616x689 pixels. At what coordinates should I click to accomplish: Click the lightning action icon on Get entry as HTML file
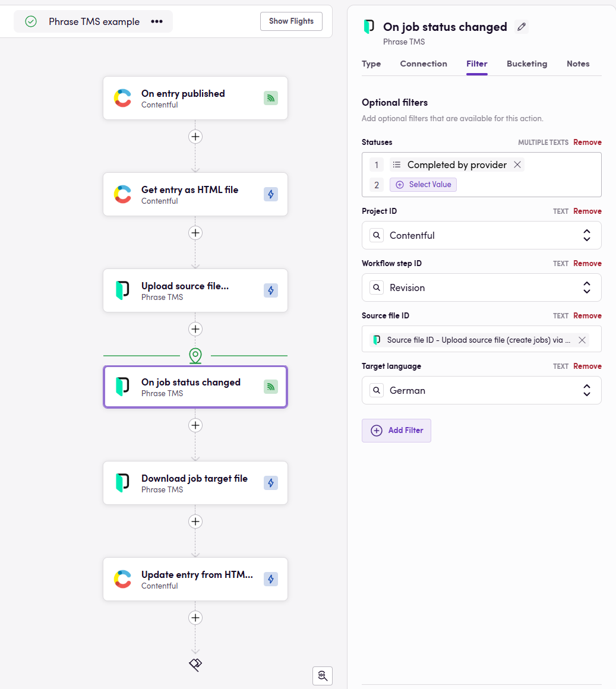[x=271, y=194]
